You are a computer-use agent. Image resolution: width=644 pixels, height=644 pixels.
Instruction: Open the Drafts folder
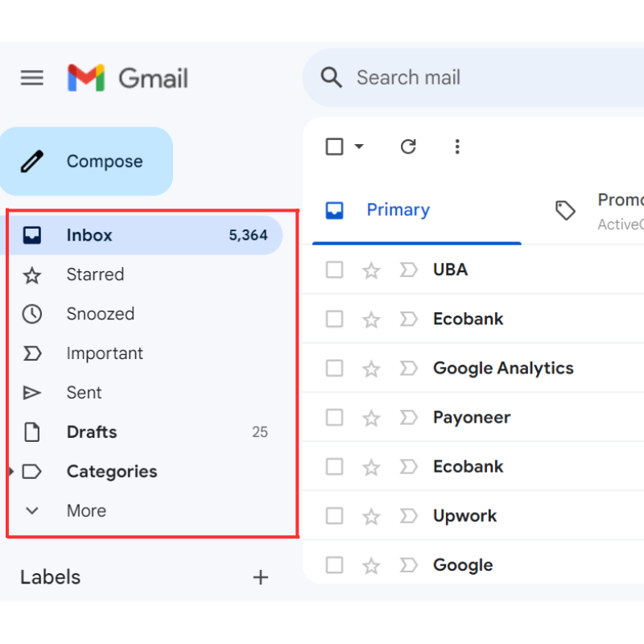[142, 432]
